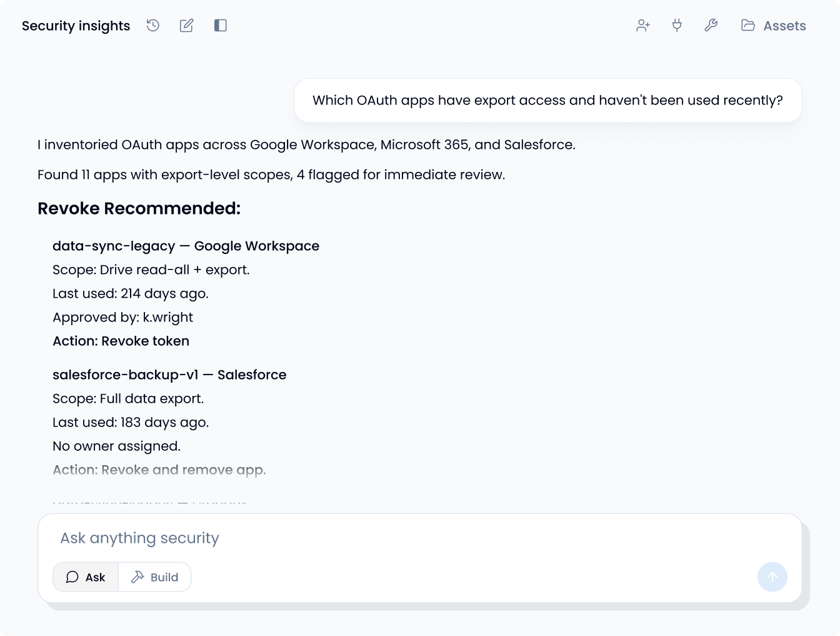
Task: Click "Action: Revoke token" text
Action: 121,341
